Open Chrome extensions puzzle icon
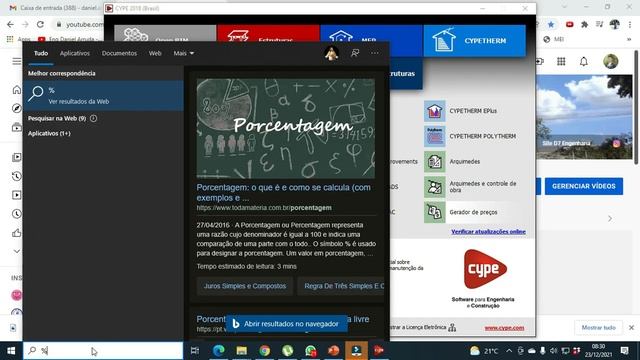640x360 pixels. tap(584, 24)
